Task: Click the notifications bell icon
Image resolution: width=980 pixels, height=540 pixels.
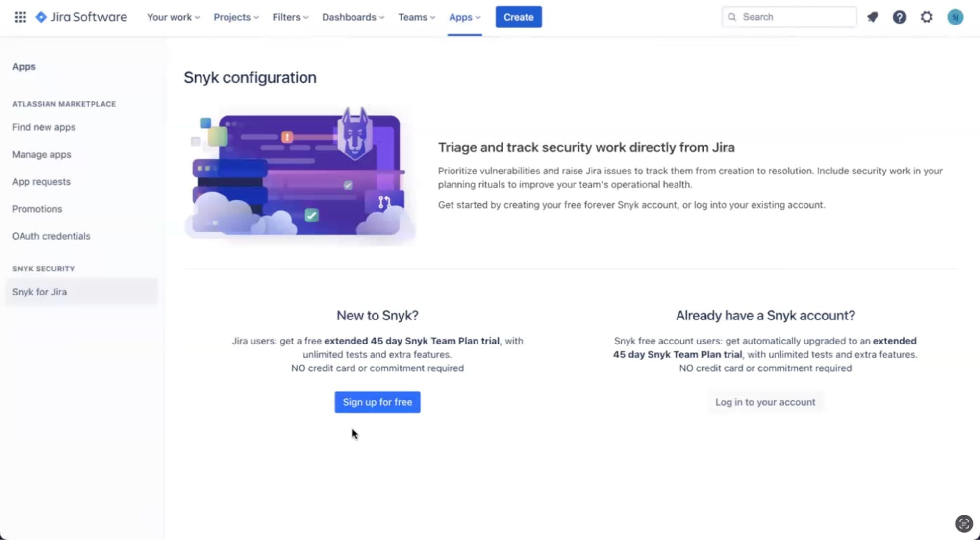Action: 872,17
